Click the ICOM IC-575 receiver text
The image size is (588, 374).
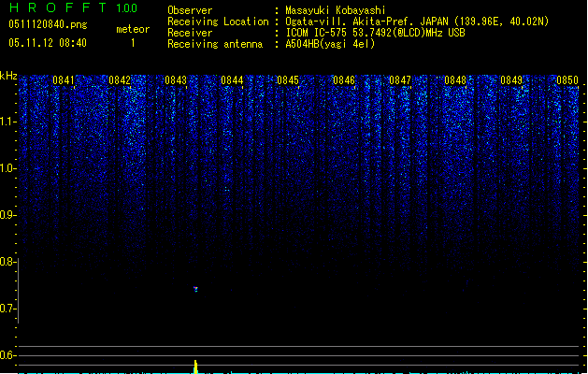(x=375, y=33)
